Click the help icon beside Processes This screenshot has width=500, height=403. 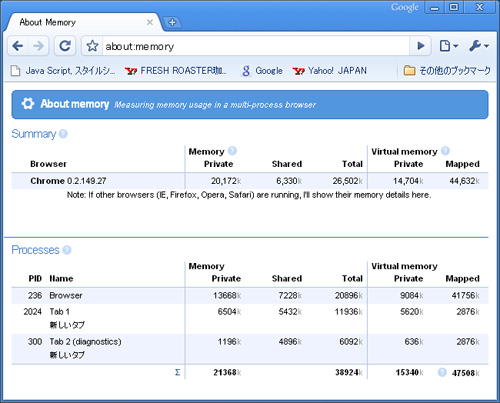click(67, 250)
